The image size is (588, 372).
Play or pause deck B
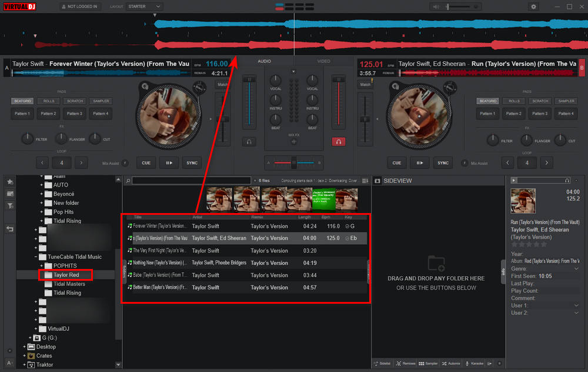[420, 163]
